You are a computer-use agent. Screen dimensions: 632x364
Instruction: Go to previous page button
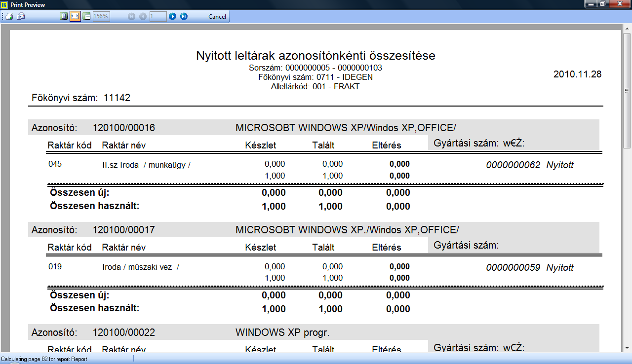(143, 16)
